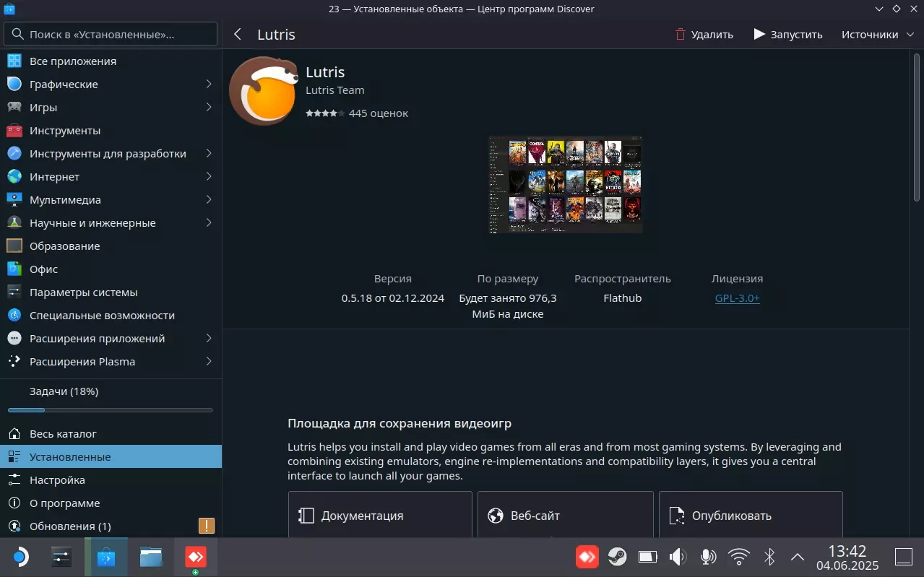Click the four-star rating
This screenshot has width=924, height=577.
tap(324, 113)
